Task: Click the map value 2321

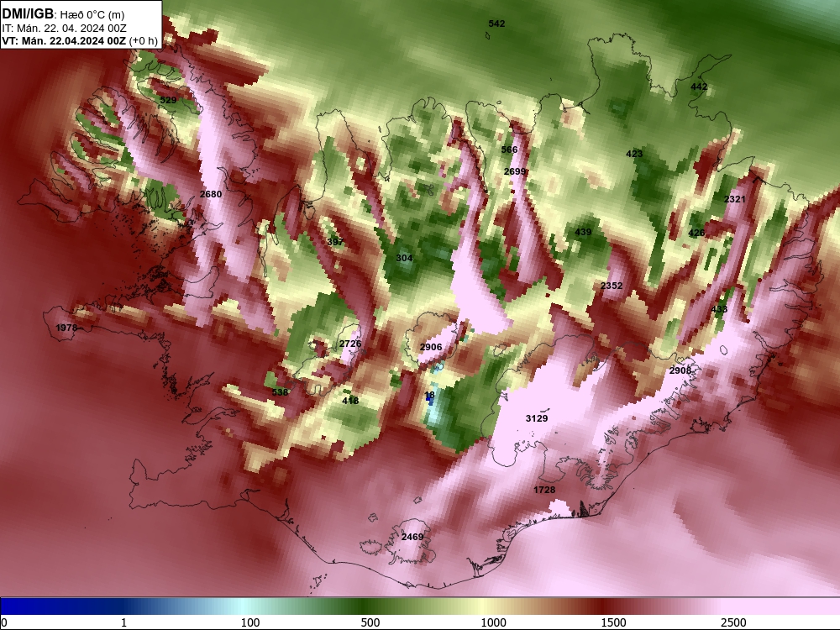Action: pos(735,199)
